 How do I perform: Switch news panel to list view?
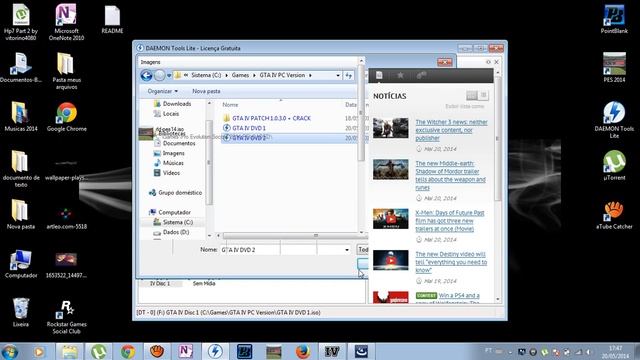tap(484, 96)
